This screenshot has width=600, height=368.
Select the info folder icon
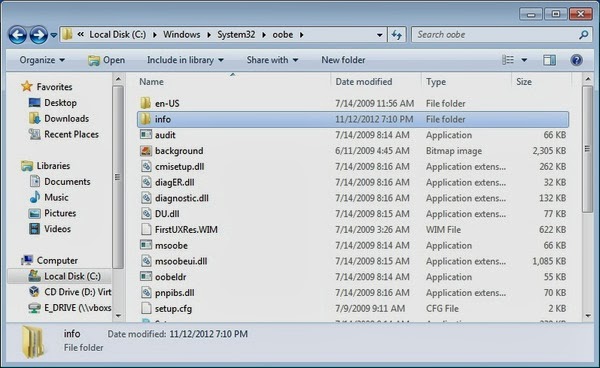pyautogui.click(x=145, y=119)
